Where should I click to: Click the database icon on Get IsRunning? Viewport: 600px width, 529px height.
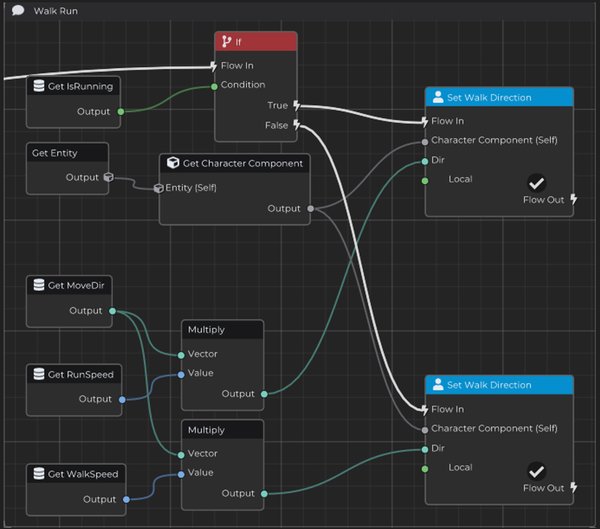coord(39,86)
